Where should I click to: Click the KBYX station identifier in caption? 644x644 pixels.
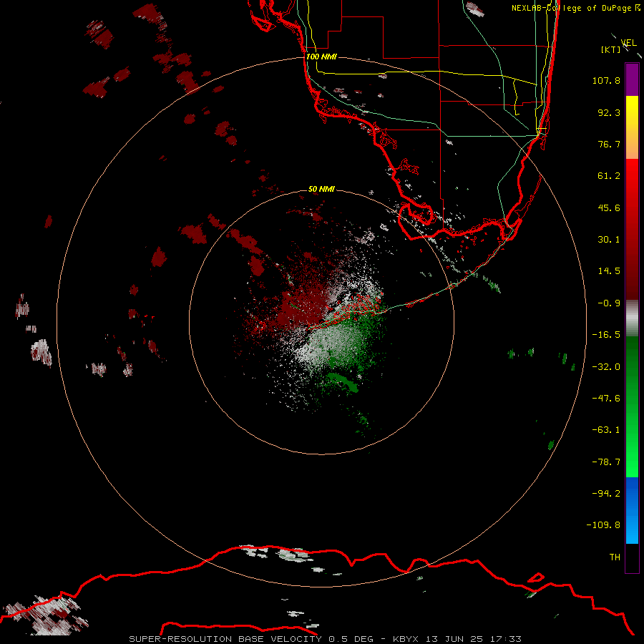[x=405, y=639]
